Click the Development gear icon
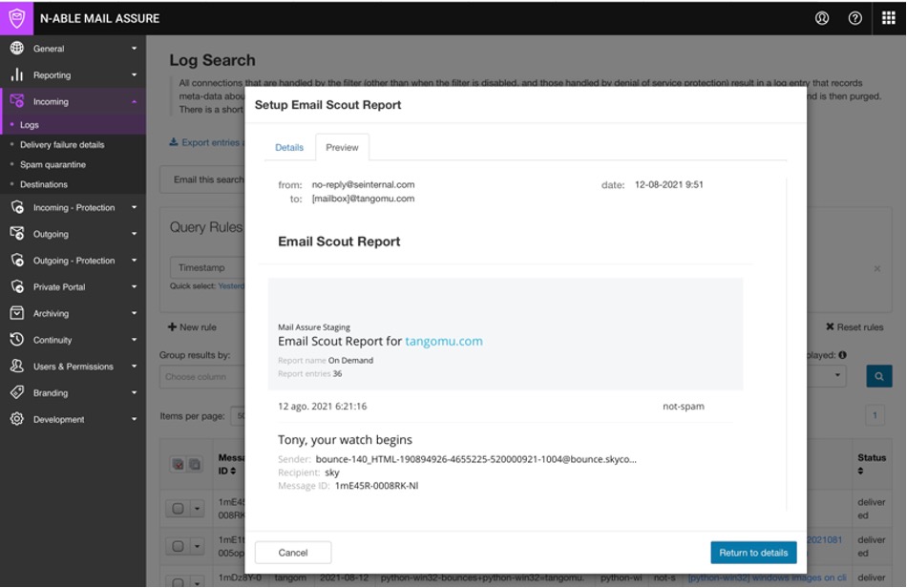The image size is (907, 588). (x=17, y=419)
